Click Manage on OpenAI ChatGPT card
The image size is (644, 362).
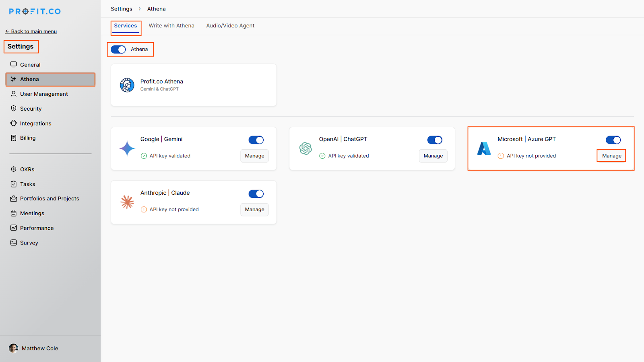[433, 156]
